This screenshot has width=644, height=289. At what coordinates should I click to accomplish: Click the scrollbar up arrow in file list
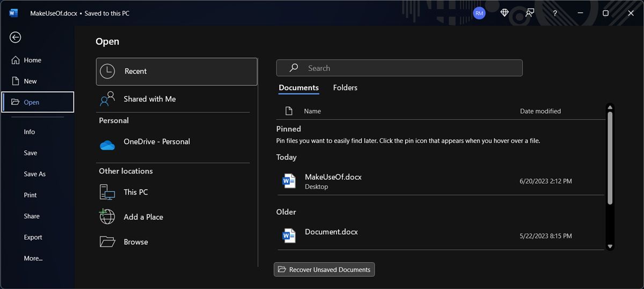pyautogui.click(x=610, y=107)
